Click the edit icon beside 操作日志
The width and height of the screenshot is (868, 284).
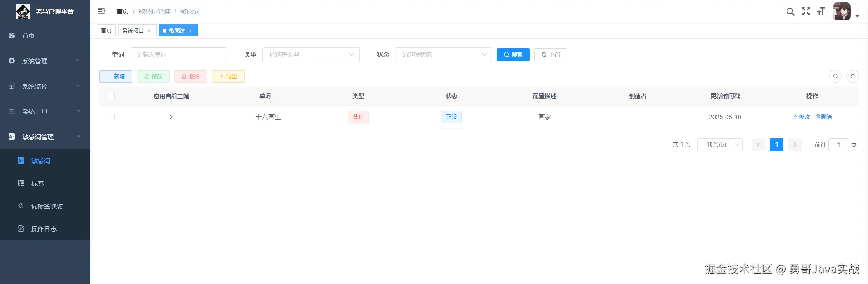tap(21, 228)
